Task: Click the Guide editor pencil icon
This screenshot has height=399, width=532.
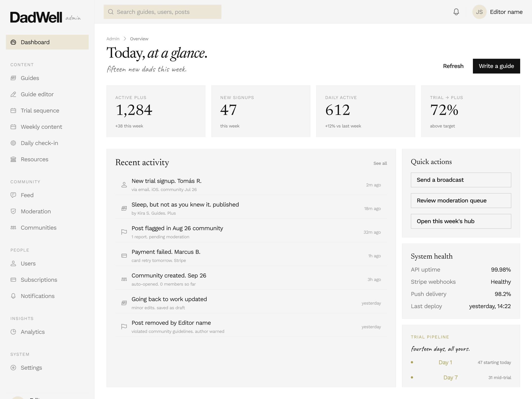Action: [x=13, y=94]
